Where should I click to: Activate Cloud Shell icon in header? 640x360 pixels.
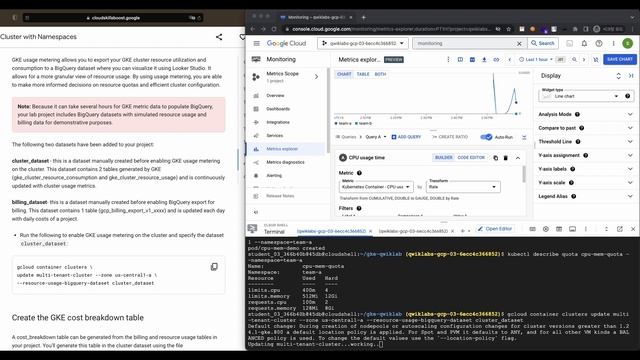pyautogui.click(x=569, y=43)
